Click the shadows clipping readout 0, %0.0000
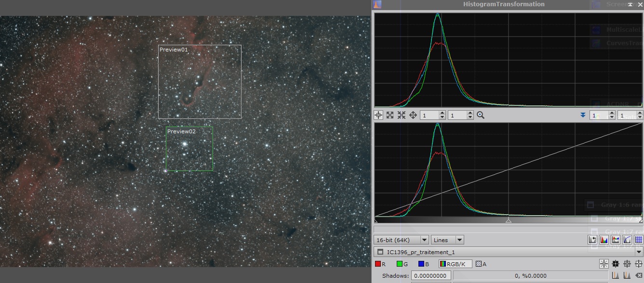 click(531, 276)
